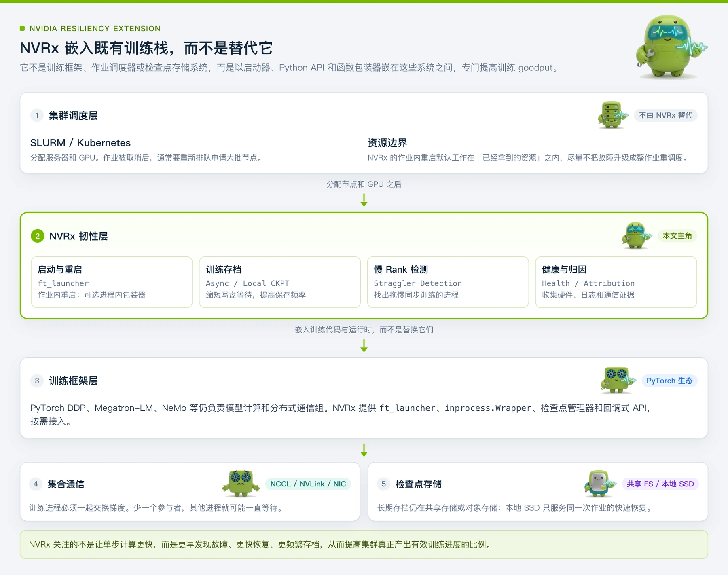
Task: Click the PyTorch DDP、Megatron-LM paragraph
Action: click(x=340, y=414)
